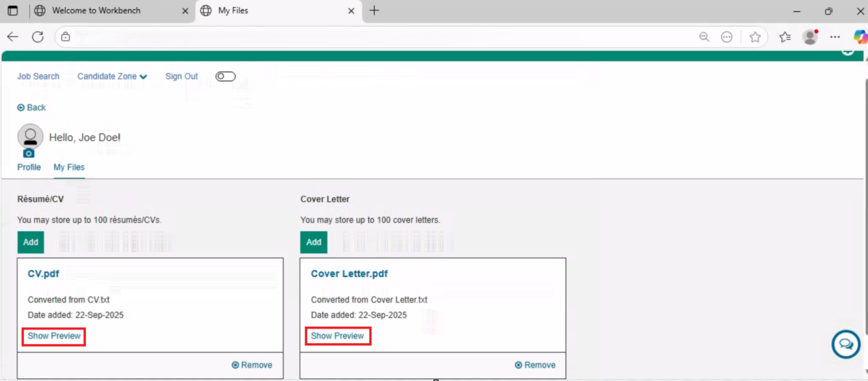
Task: Click Add button under Résumé/CV
Action: pyautogui.click(x=31, y=242)
